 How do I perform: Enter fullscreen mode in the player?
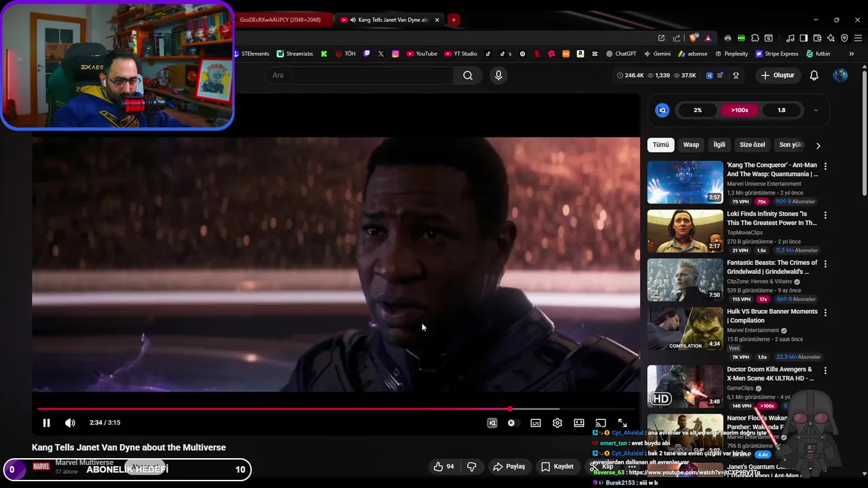point(623,423)
